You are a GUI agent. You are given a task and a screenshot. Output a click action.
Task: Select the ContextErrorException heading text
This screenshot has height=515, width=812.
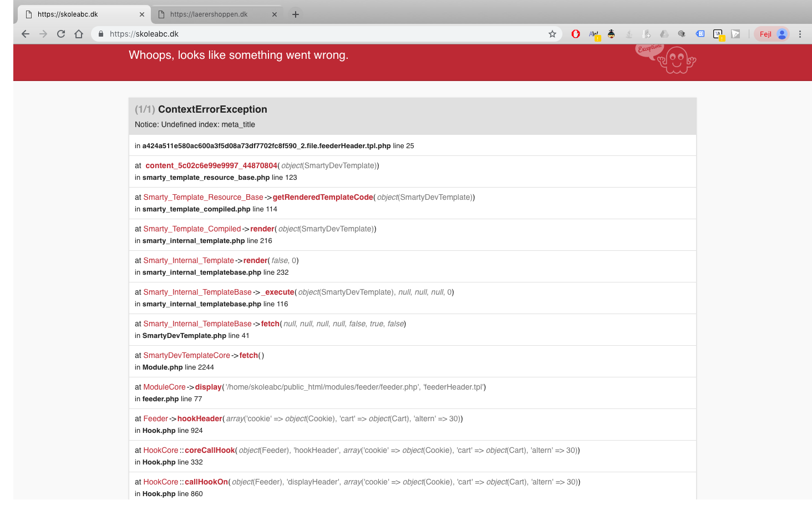pyautogui.click(x=212, y=109)
